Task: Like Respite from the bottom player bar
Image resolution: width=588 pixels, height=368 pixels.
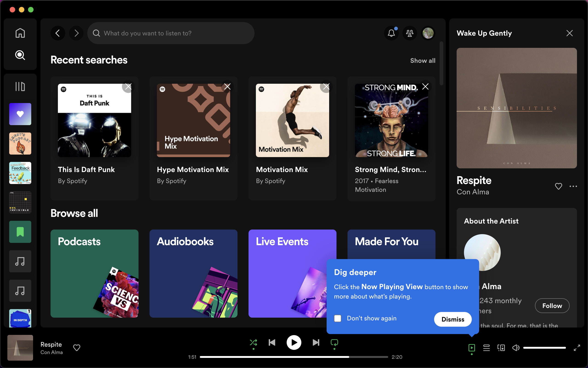Action: coord(77,348)
